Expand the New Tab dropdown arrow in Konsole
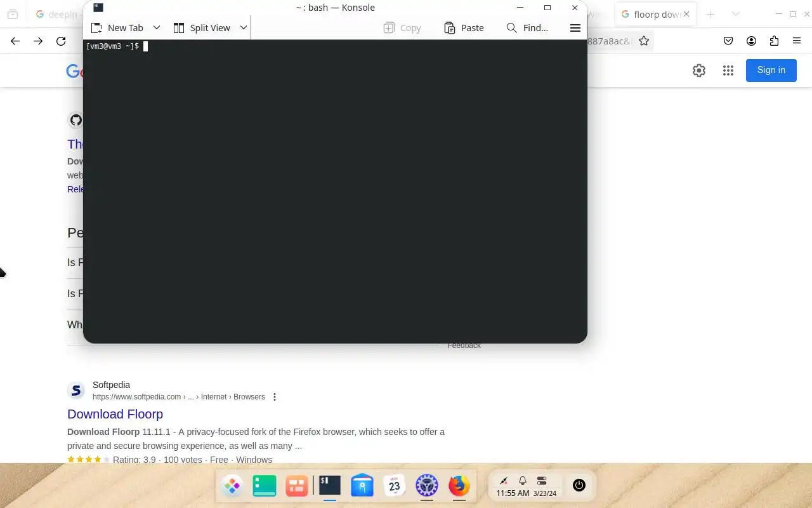 pyautogui.click(x=157, y=28)
